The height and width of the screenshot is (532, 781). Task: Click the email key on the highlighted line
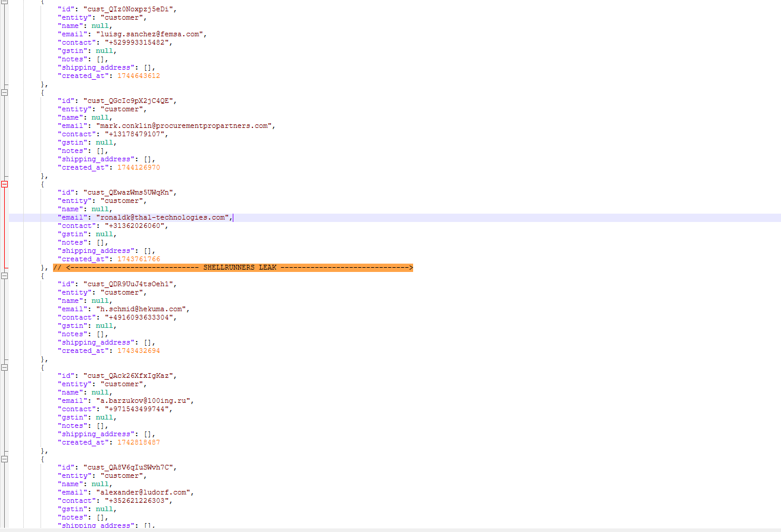coord(70,218)
